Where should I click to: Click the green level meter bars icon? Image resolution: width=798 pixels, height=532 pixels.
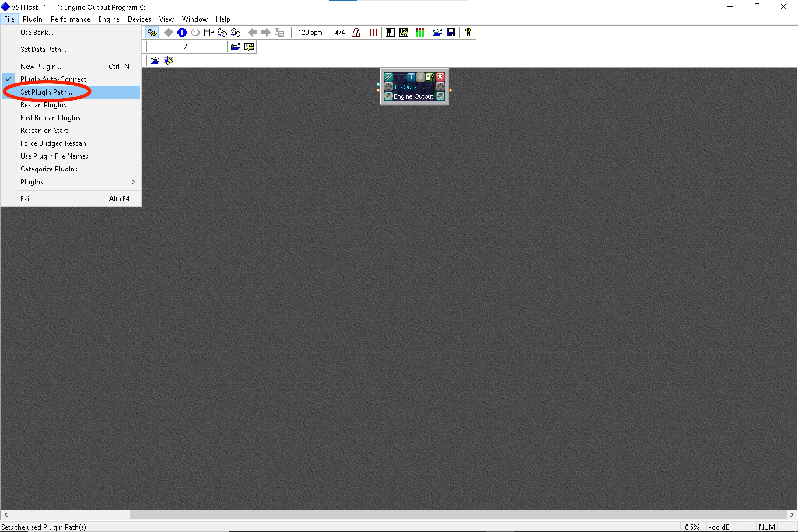pos(420,33)
